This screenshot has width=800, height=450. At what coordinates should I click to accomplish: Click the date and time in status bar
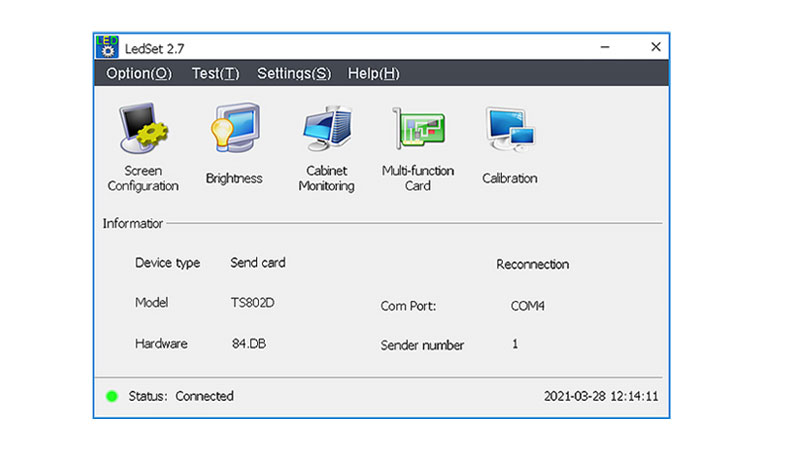[x=601, y=396]
